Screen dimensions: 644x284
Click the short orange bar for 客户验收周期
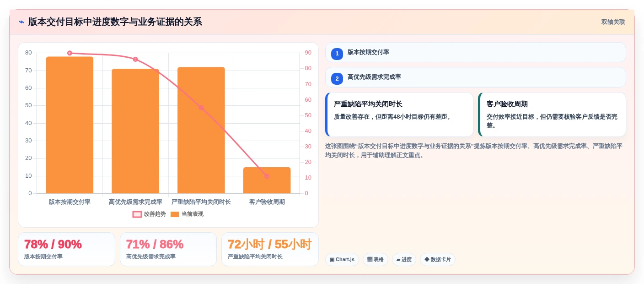coord(267,180)
